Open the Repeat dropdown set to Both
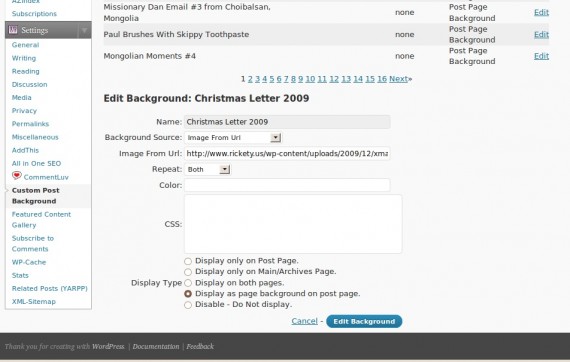The height and width of the screenshot is (362, 570). pyautogui.click(x=208, y=169)
